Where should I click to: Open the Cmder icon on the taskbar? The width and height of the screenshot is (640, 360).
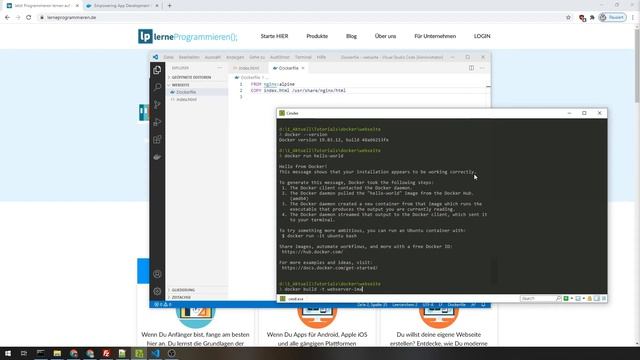tap(139, 353)
